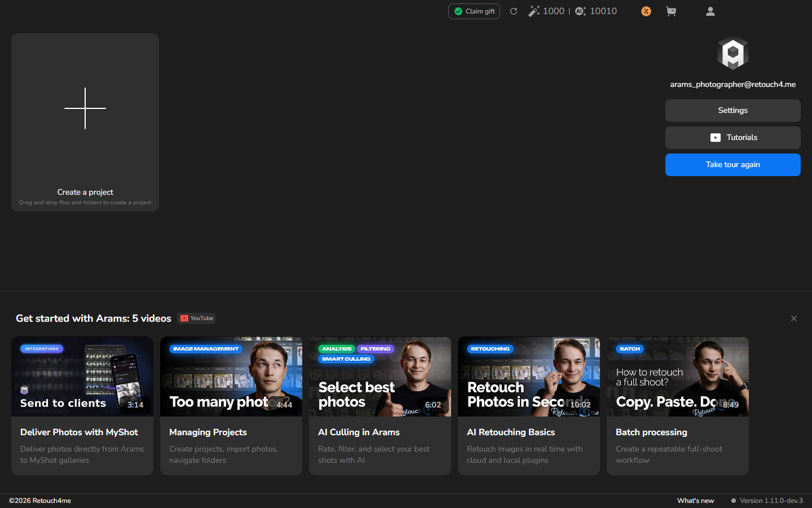Viewport: 812px width, 508px height.
Task: Click the magic wand credits icon
Action: (x=533, y=11)
